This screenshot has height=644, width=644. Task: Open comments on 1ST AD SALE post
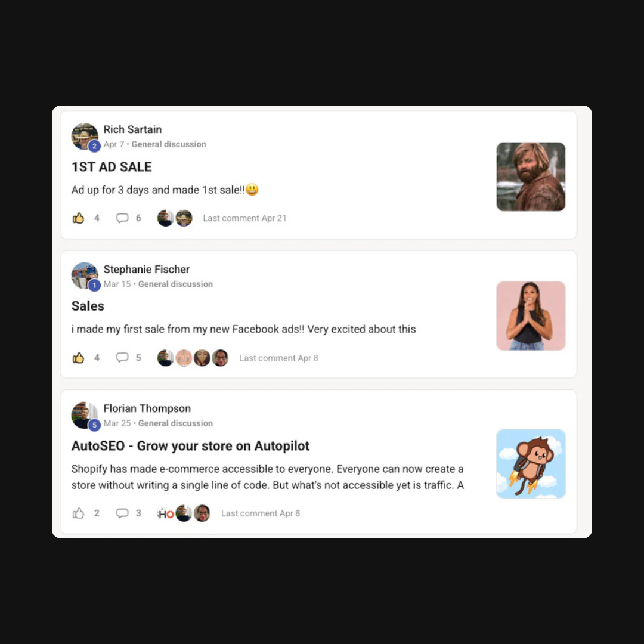pos(122,218)
